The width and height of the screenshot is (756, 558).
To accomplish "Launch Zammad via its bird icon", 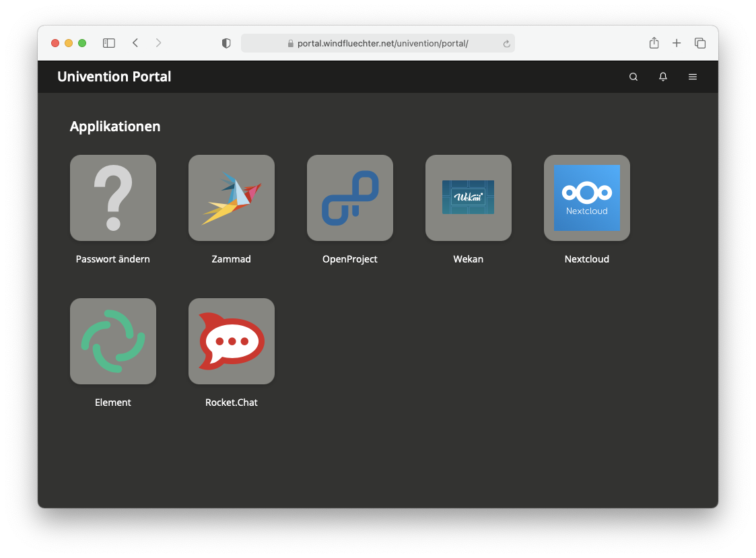I will click(x=232, y=198).
